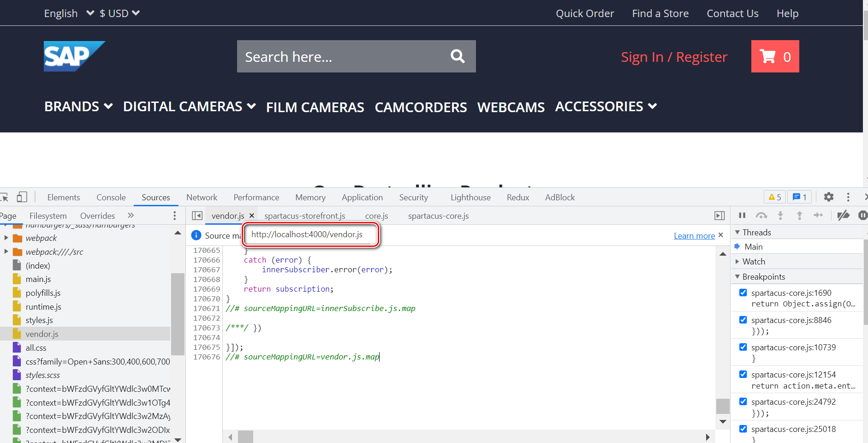
Task: Open the Quick Order link
Action: [x=585, y=13]
